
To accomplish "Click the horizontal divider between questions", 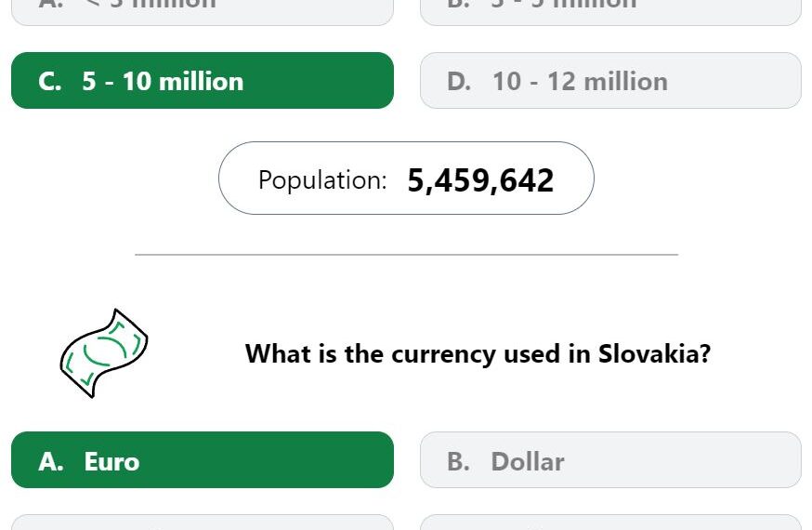I will (407, 255).
